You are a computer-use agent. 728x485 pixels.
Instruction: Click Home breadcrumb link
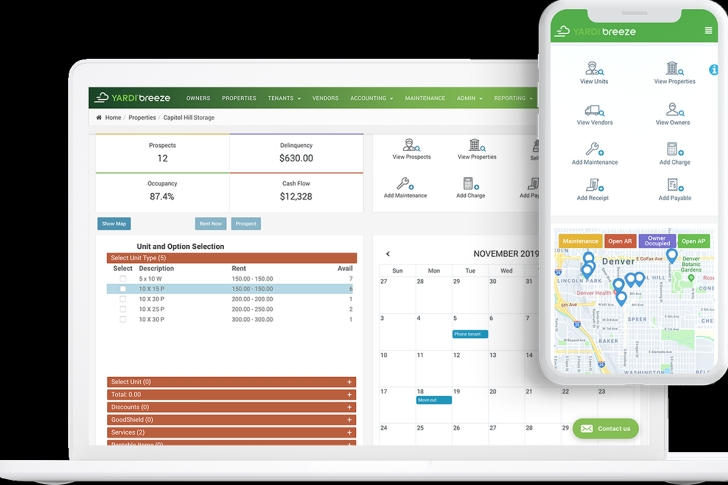point(113,117)
